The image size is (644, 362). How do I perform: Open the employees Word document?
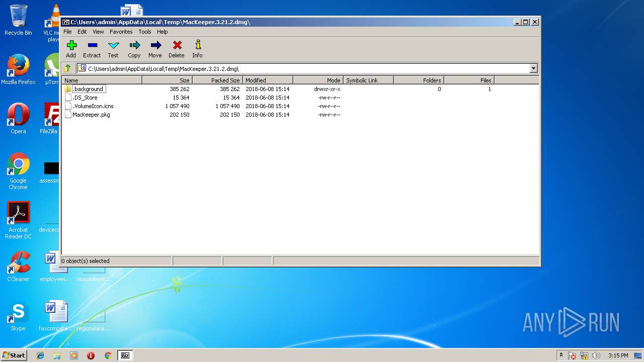[56, 266]
